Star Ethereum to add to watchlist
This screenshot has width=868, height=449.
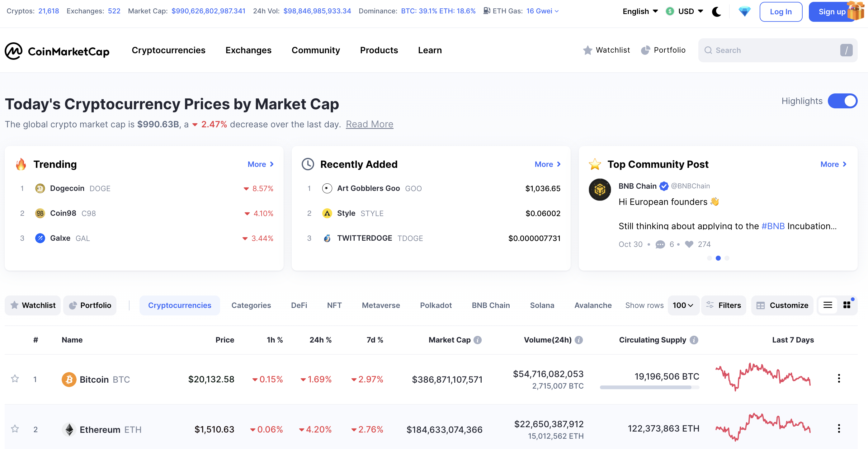(15, 429)
